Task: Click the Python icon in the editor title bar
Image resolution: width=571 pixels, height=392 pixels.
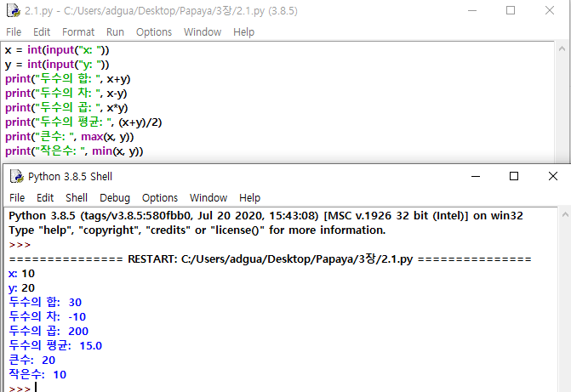Action: [14, 10]
